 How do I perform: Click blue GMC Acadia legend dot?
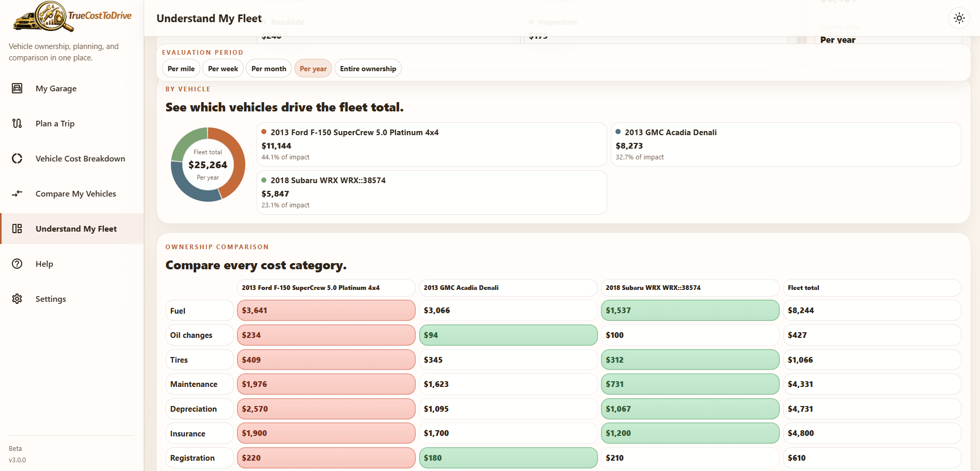coord(618,132)
